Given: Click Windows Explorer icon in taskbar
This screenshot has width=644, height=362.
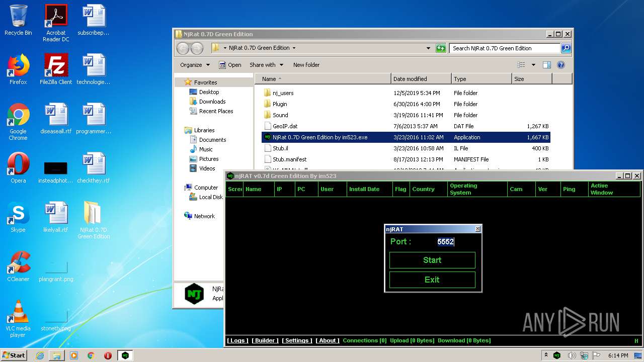Looking at the screenshot, I should (x=57, y=355).
